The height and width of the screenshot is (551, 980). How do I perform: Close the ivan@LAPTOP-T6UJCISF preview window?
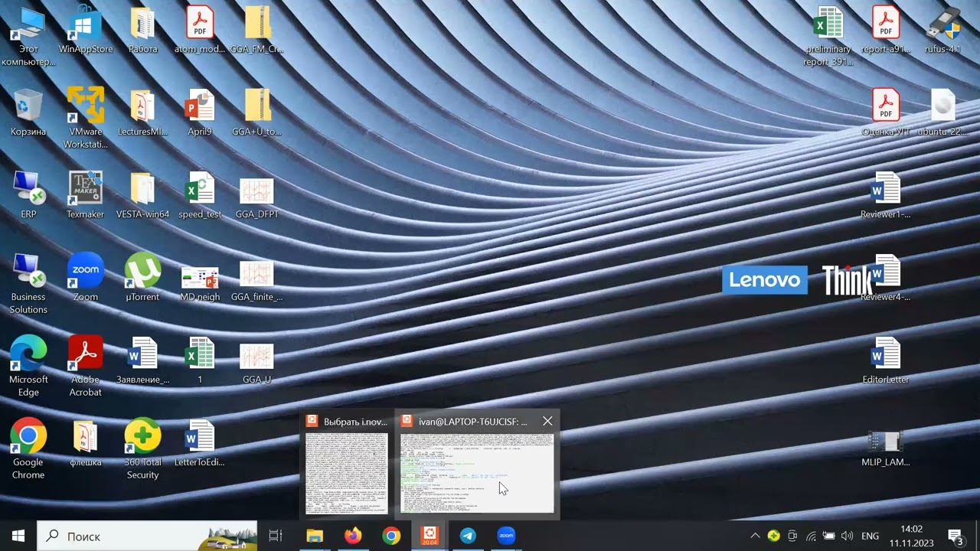547,421
